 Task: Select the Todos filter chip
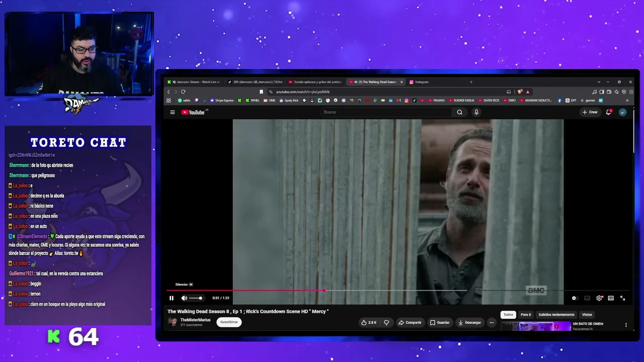[508, 315]
